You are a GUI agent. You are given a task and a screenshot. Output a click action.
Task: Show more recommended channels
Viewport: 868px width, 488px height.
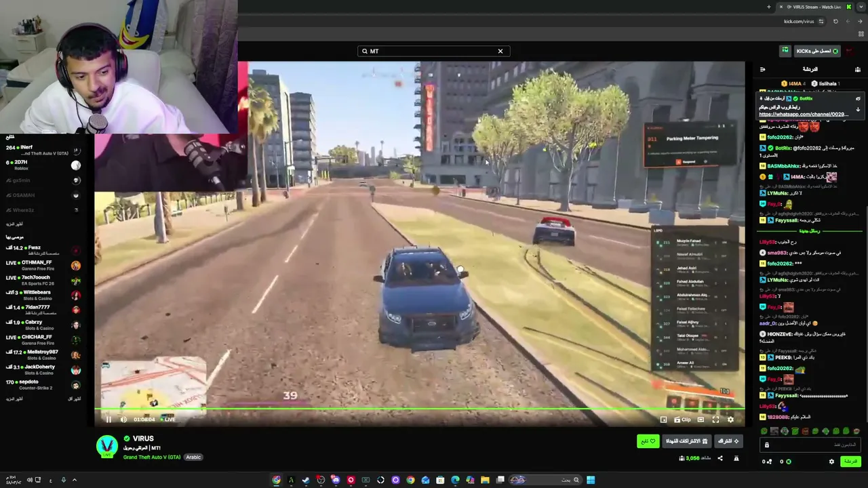pyautogui.click(x=15, y=399)
